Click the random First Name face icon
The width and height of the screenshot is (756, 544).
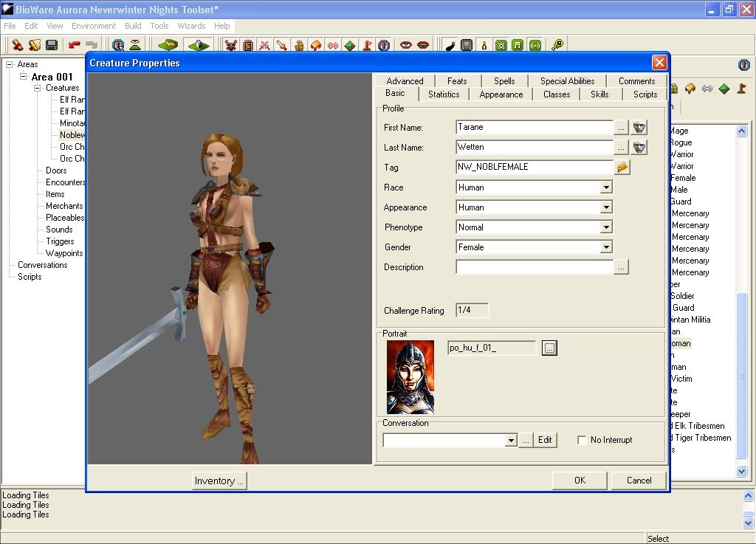(639, 127)
